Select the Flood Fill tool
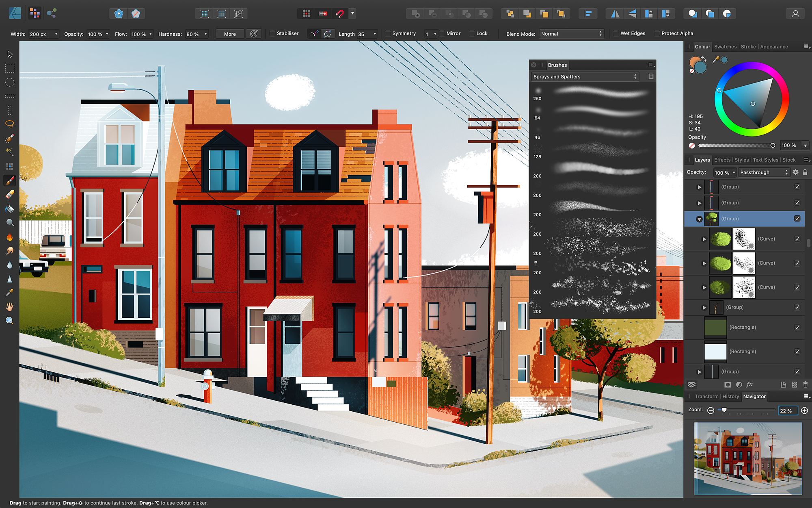This screenshot has width=812, height=508. pyautogui.click(x=10, y=208)
